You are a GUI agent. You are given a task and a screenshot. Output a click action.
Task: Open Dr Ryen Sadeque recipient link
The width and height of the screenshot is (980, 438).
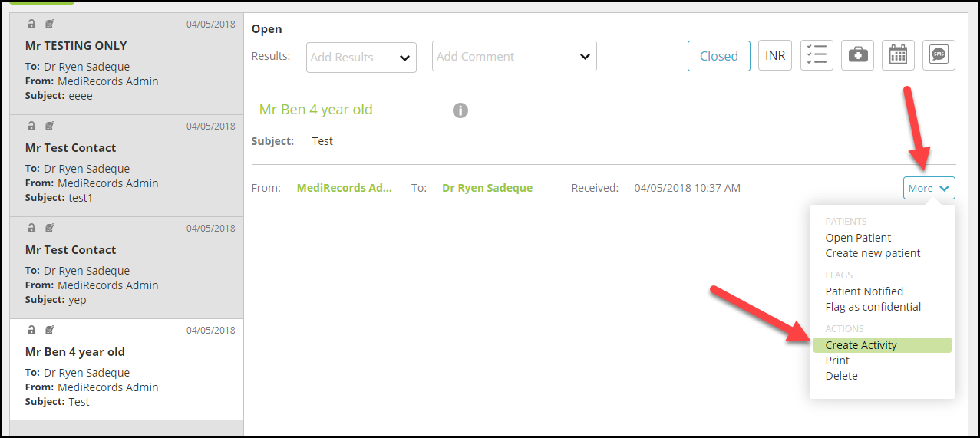click(487, 188)
